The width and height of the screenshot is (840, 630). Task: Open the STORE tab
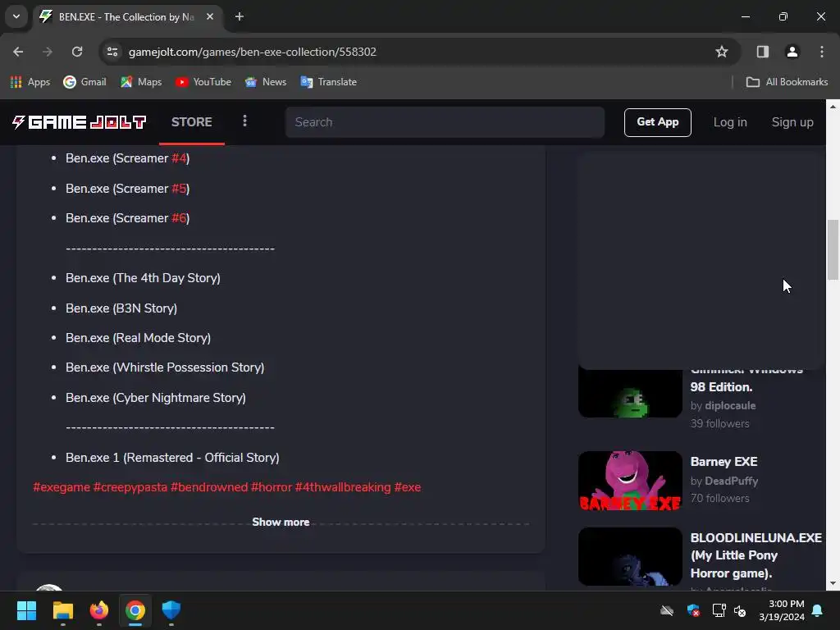192,122
